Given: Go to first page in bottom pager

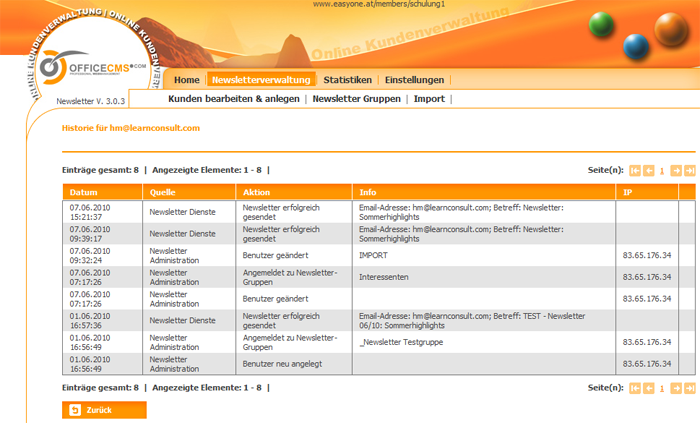Looking at the screenshot, I should [634, 388].
